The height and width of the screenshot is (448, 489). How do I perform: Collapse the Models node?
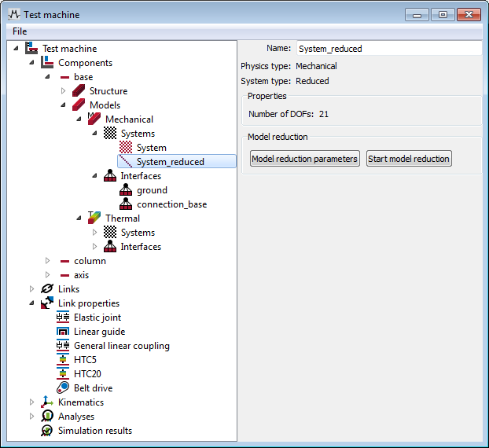63,105
